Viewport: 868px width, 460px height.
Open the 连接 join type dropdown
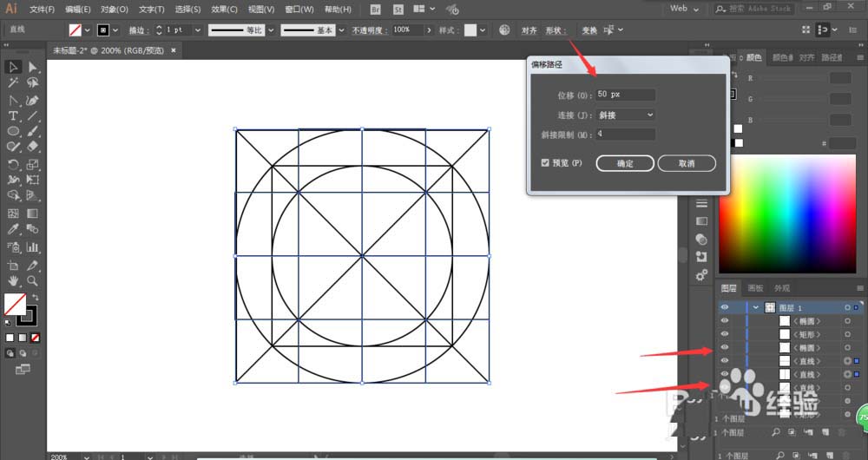(x=626, y=115)
